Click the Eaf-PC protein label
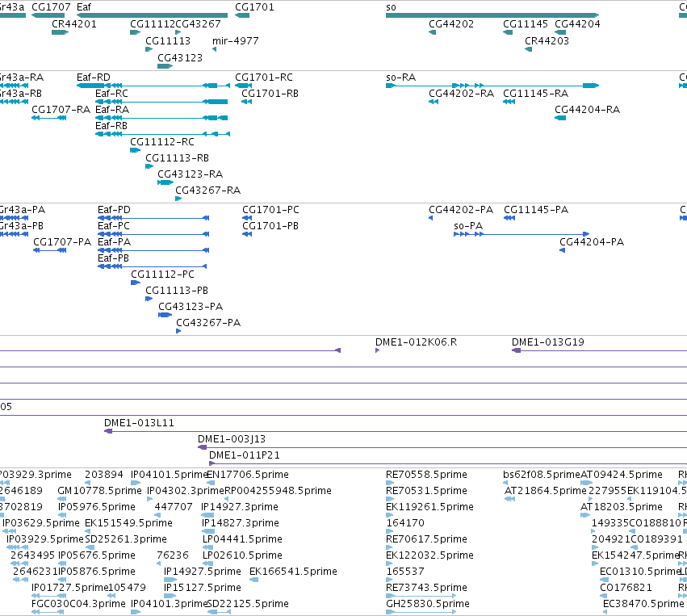The height and width of the screenshot is (616, 687). [x=114, y=227]
